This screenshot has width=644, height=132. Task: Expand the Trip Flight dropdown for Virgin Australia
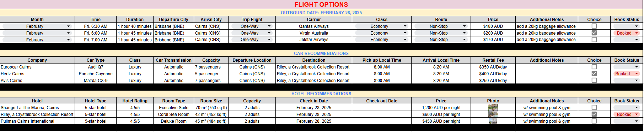pyautogui.click(x=252, y=33)
